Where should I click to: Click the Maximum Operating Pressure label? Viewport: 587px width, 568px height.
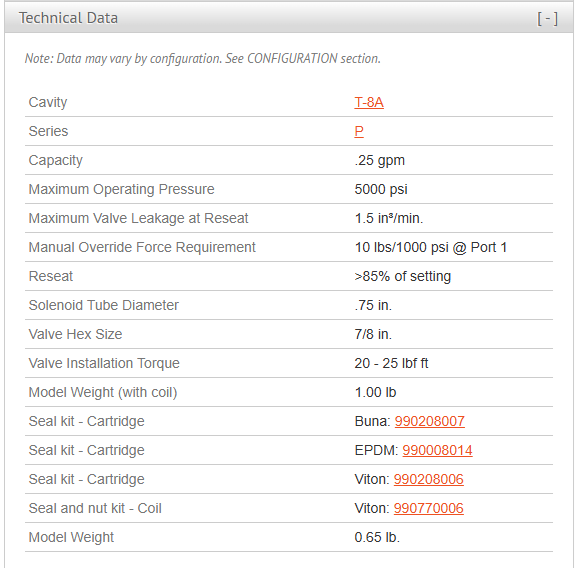121,189
